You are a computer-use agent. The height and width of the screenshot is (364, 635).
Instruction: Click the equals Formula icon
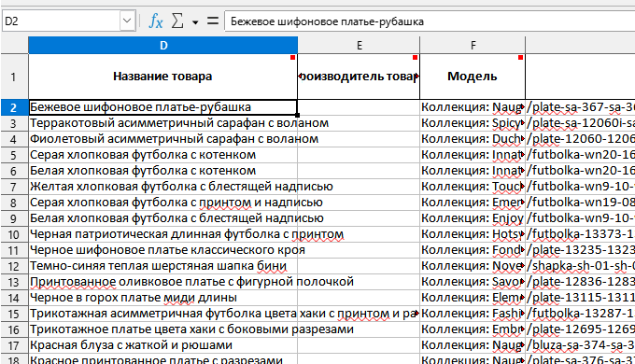coord(213,21)
